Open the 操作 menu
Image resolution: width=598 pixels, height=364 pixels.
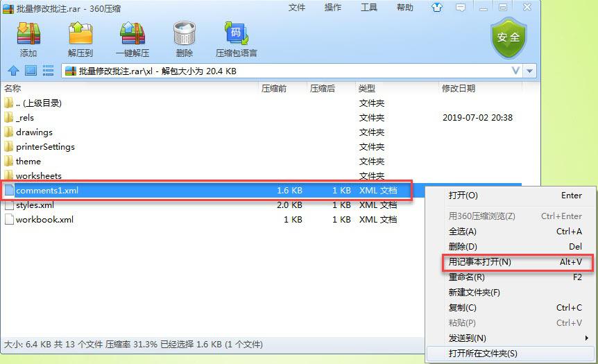[x=332, y=7]
